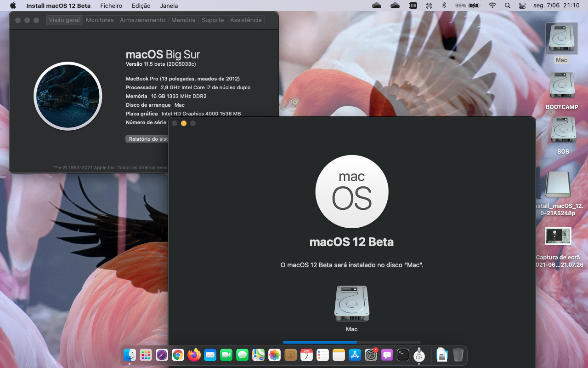Screen dimensions: 588x368
Task: Select the Captura de ecrã screenshot file
Action: point(558,236)
